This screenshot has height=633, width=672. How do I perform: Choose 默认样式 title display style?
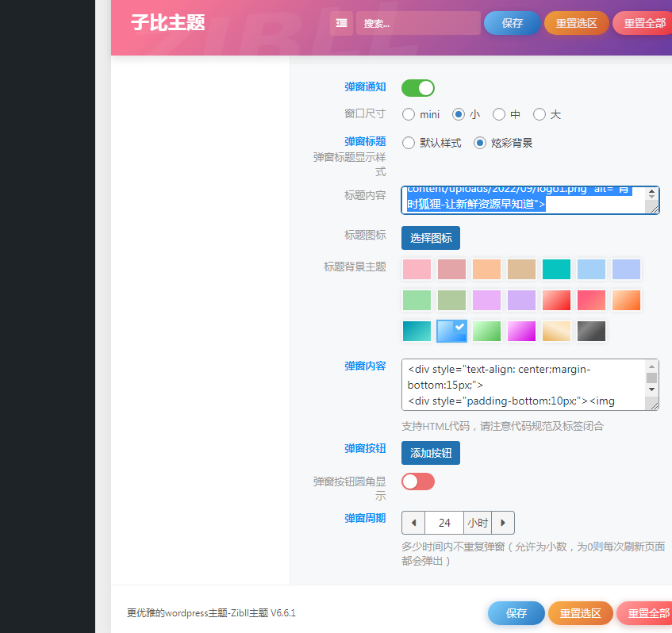point(409,143)
